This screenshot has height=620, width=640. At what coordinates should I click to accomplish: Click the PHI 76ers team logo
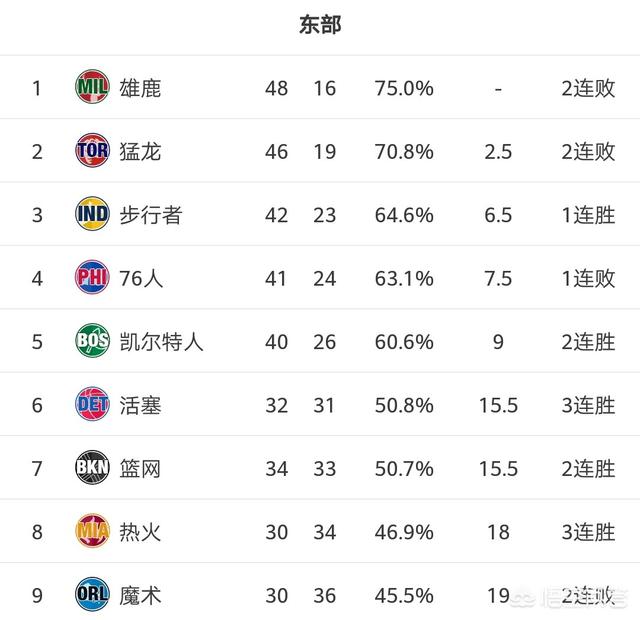pyautogui.click(x=92, y=278)
